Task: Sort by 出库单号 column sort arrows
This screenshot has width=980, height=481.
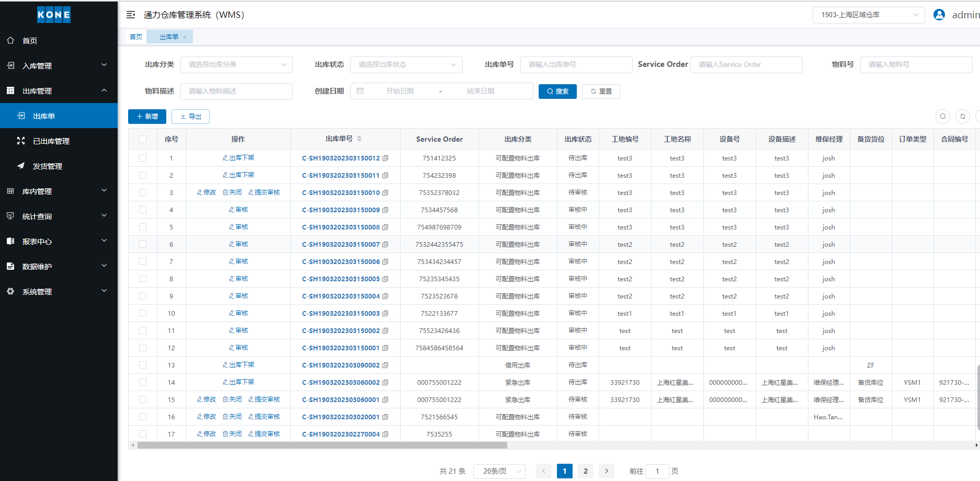Action: point(359,139)
